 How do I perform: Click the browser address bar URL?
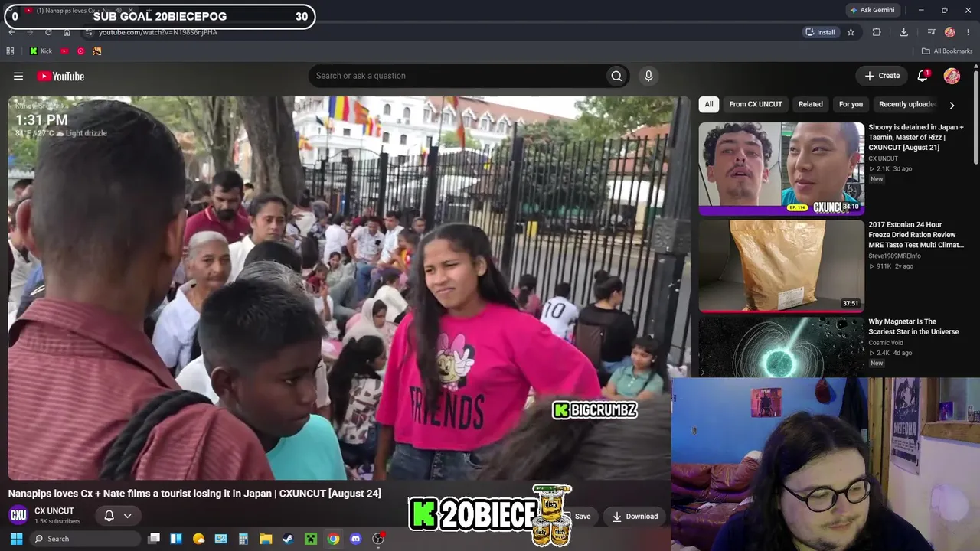tap(158, 32)
